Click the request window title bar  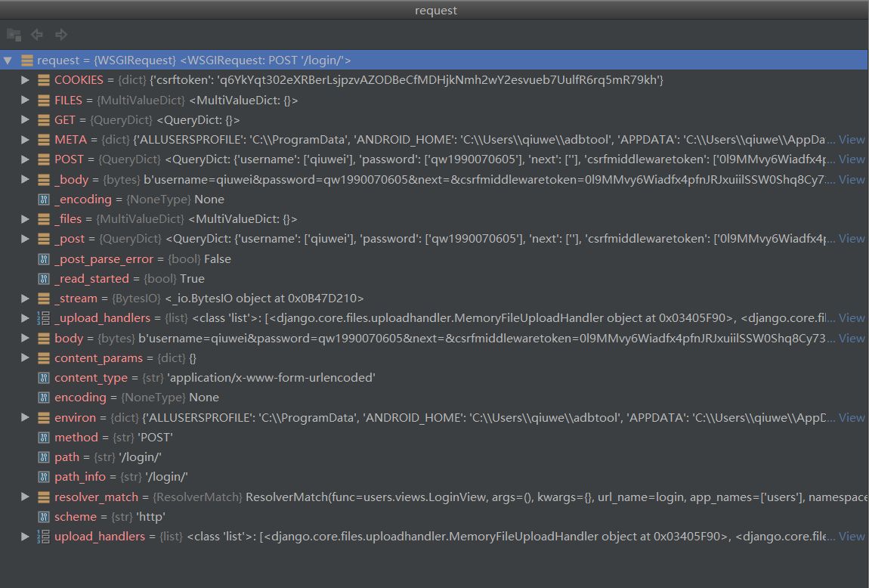(434, 10)
